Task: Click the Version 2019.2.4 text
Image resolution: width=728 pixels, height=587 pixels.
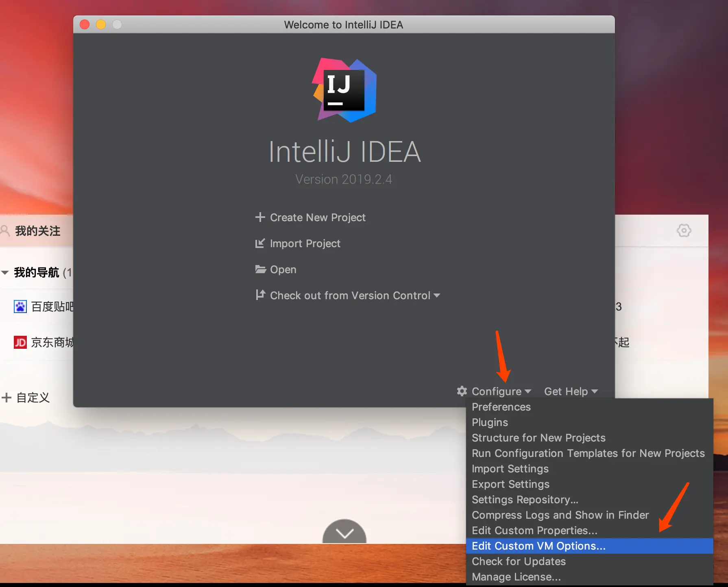Action: point(344,179)
